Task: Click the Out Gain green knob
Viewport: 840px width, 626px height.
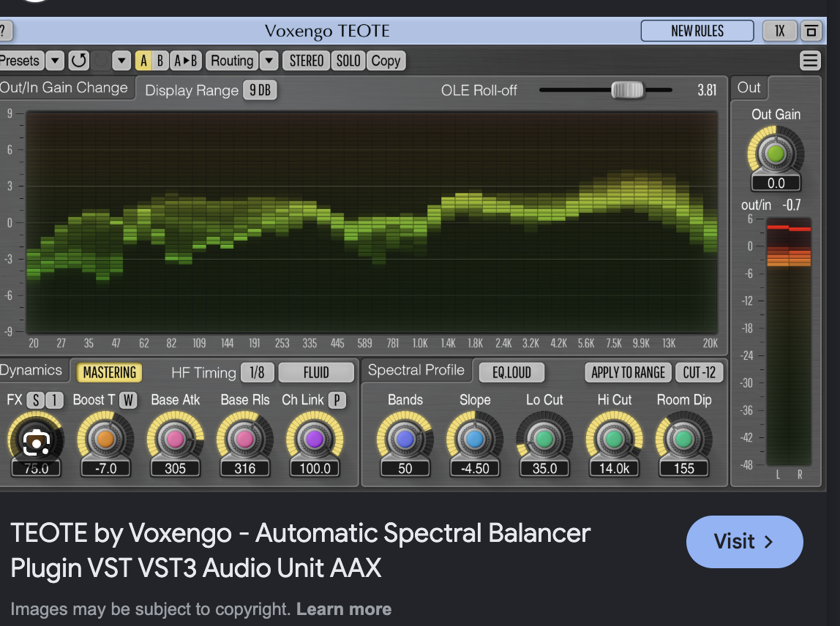Action: click(776, 154)
